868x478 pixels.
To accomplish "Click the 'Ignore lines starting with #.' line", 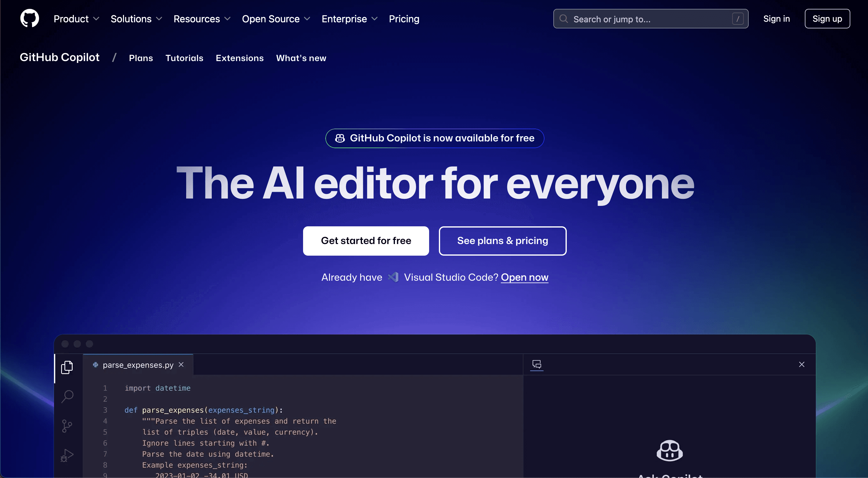I will click(205, 443).
